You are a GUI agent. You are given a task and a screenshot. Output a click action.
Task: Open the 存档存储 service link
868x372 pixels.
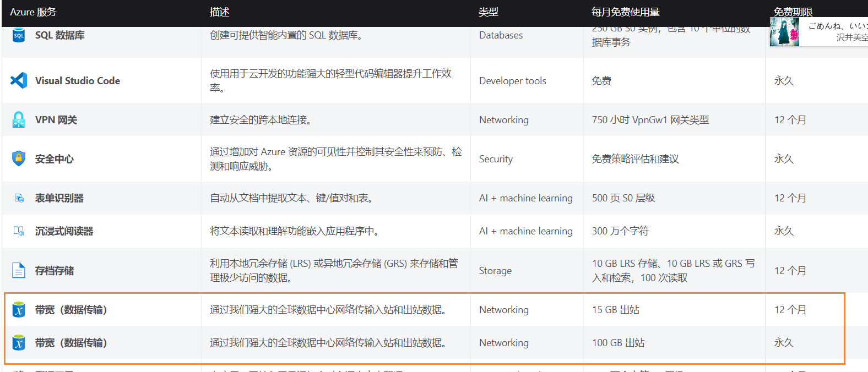pos(55,271)
